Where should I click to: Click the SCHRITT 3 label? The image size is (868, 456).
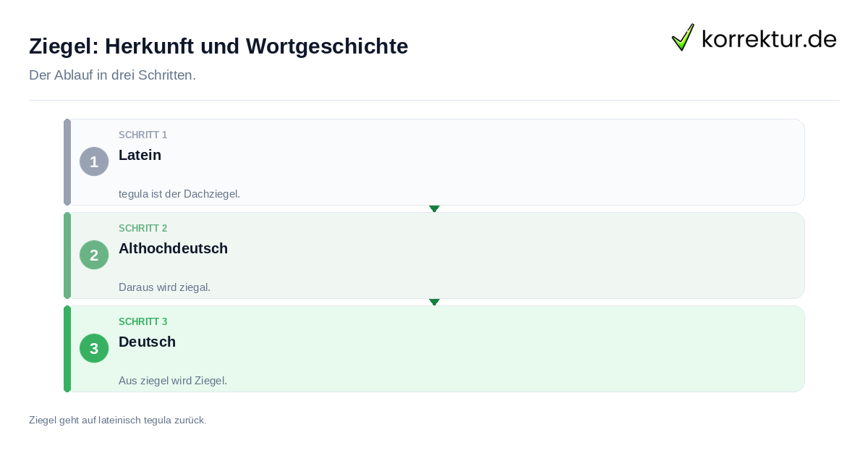point(142,322)
